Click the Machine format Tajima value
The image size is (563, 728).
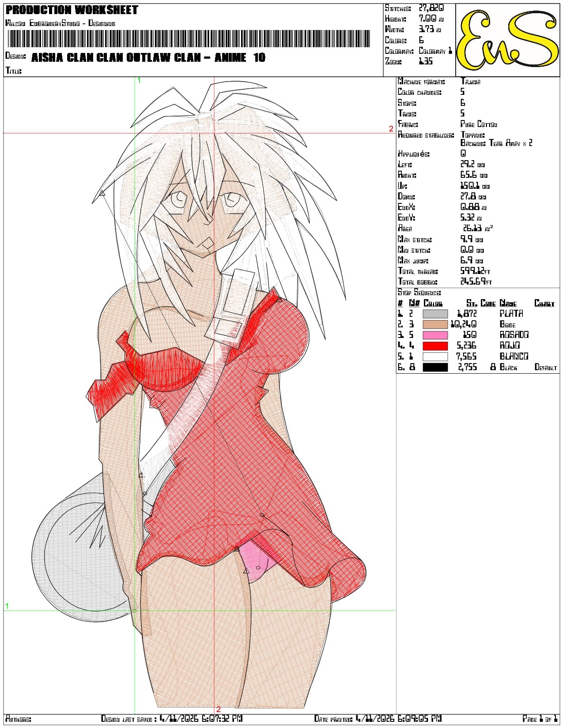[471, 82]
